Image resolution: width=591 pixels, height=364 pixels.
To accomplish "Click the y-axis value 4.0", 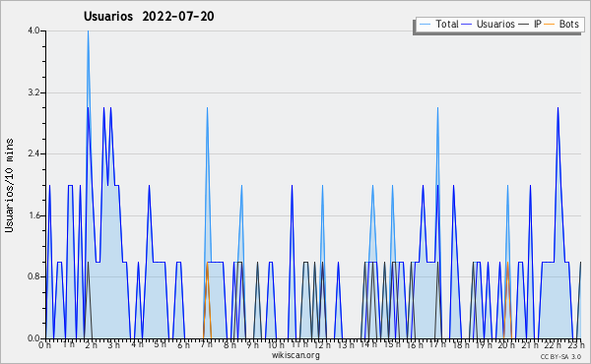I will click(x=33, y=30).
